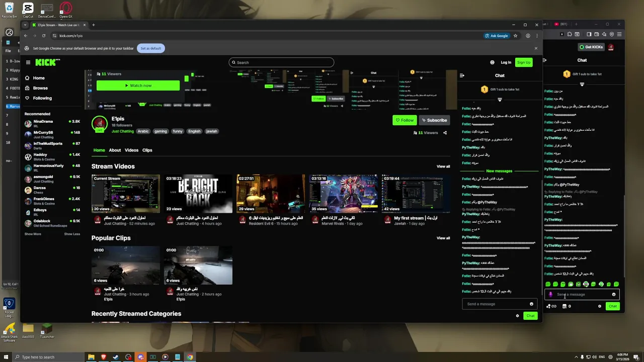This screenshot has width=644, height=362.
Task: Click the Kick search field
Action: tap(281, 62)
